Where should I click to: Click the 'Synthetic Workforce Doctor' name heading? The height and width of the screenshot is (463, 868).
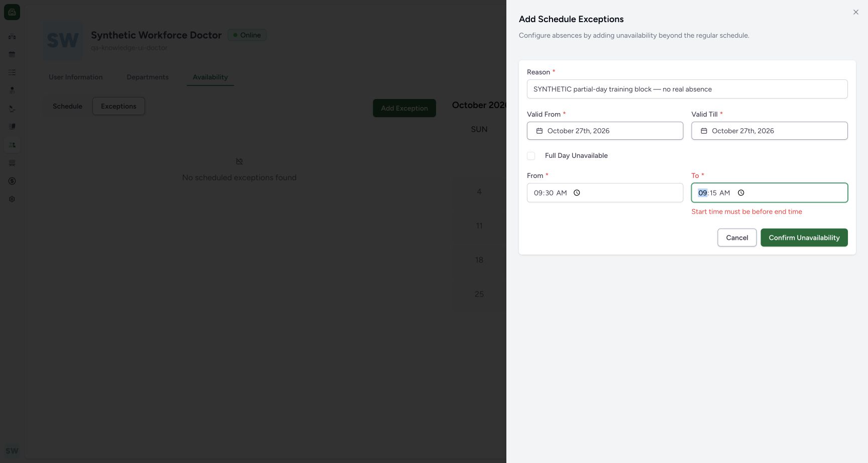[156, 35]
